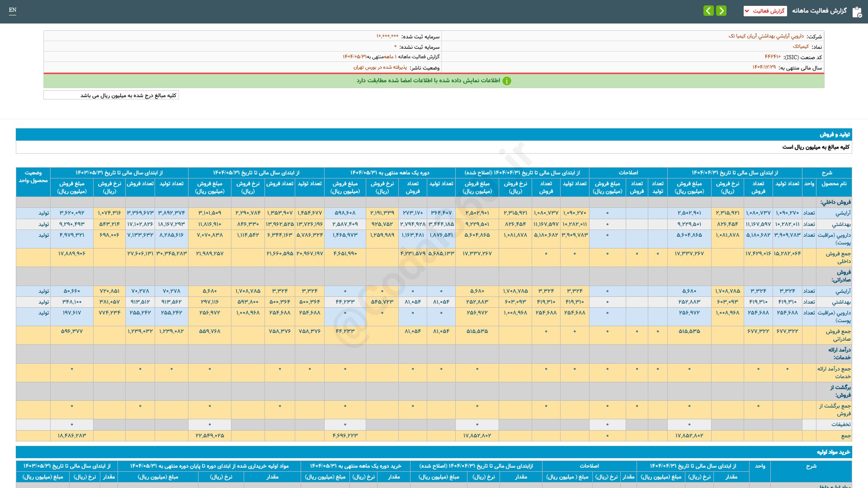The width and height of the screenshot is (868, 488).
Task: Click the green info circle icon
Action: tap(507, 81)
